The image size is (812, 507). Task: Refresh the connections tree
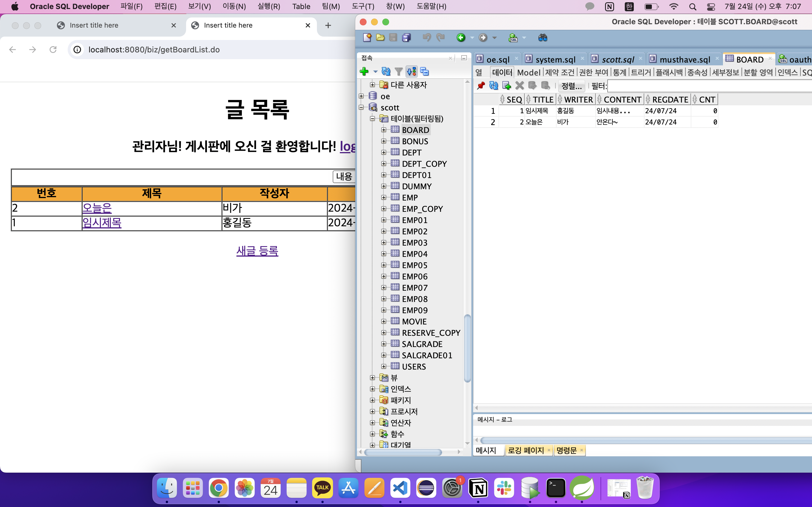click(x=386, y=72)
